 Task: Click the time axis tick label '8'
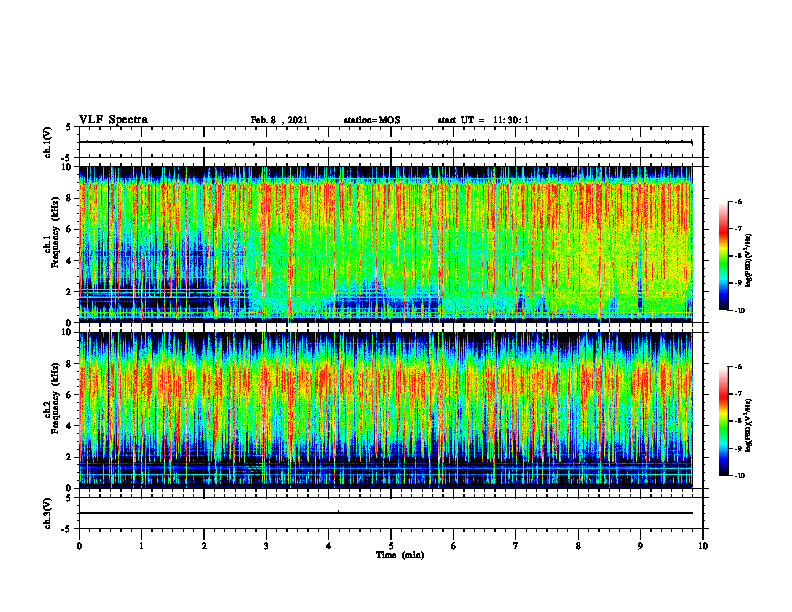(x=578, y=546)
